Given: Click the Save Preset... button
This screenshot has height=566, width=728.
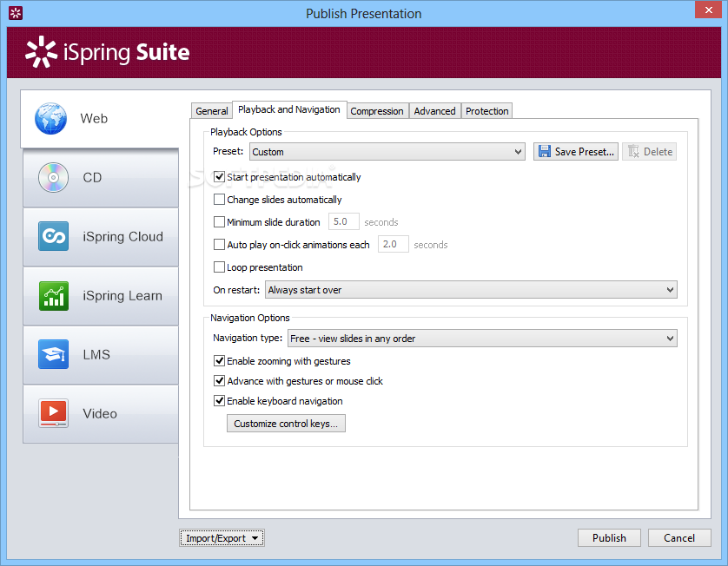Looking at the screenshot, I should [576, 152].
